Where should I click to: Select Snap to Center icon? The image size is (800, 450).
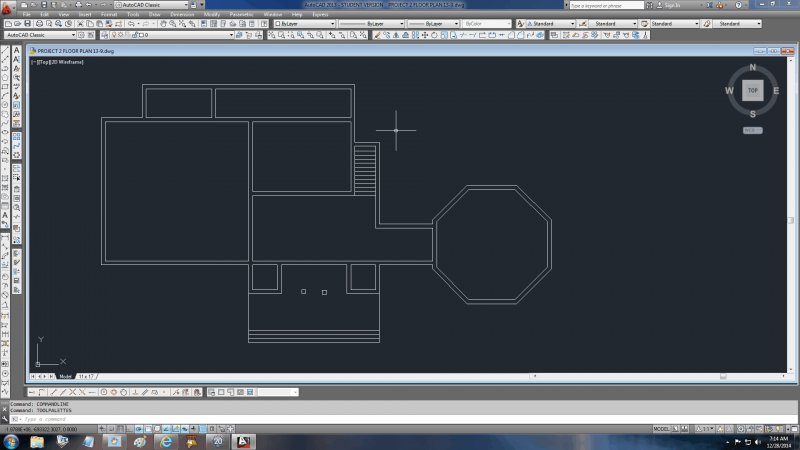point(104,392)
